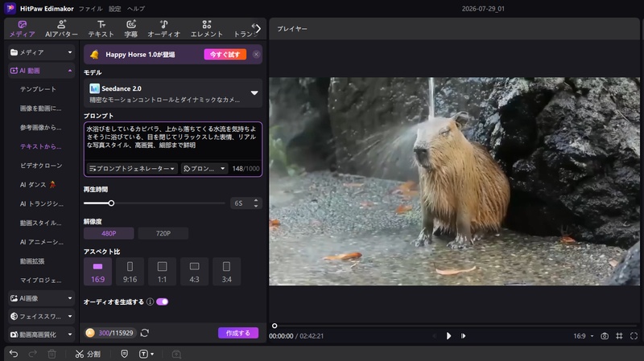Open the オーディオ tab
The width and height of the screenshot is (644, 361).
[x=164, y=29]
